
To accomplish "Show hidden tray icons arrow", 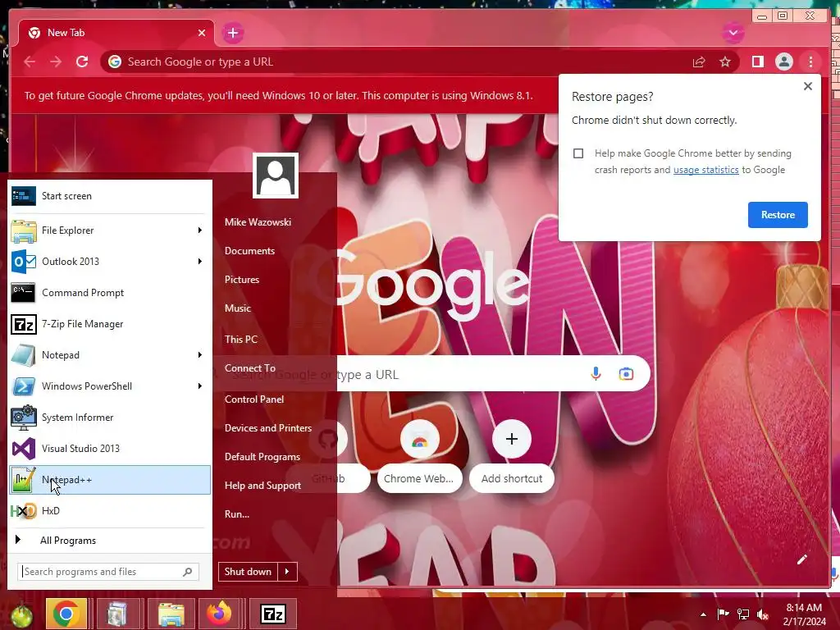I will [703, 614].
